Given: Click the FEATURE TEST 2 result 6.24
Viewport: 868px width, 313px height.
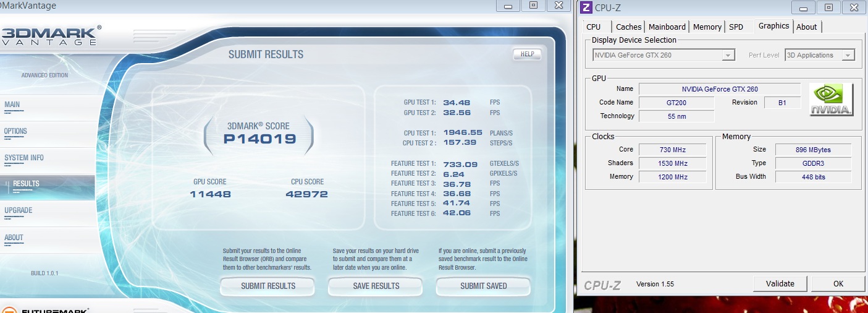Looking at the screenshot, I should [454, 174].
